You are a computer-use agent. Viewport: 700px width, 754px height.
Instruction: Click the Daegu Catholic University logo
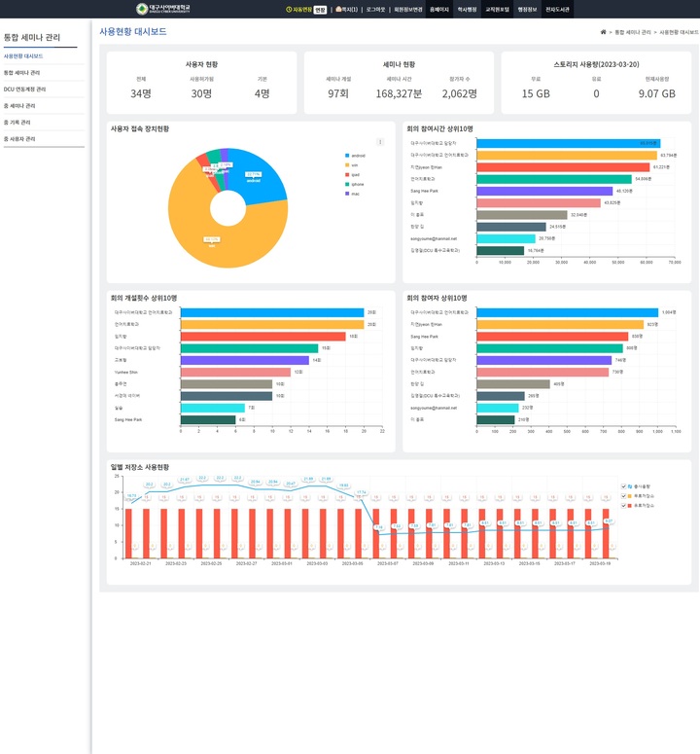163,9
